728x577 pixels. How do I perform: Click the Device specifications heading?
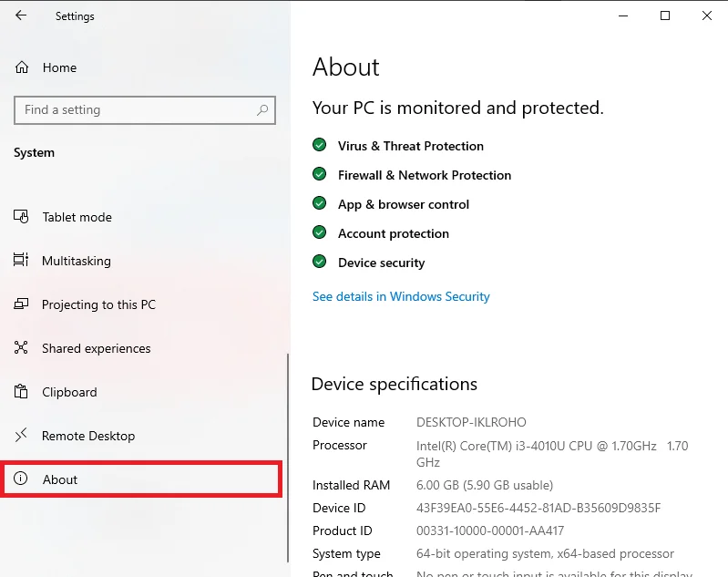pos(395,384)
